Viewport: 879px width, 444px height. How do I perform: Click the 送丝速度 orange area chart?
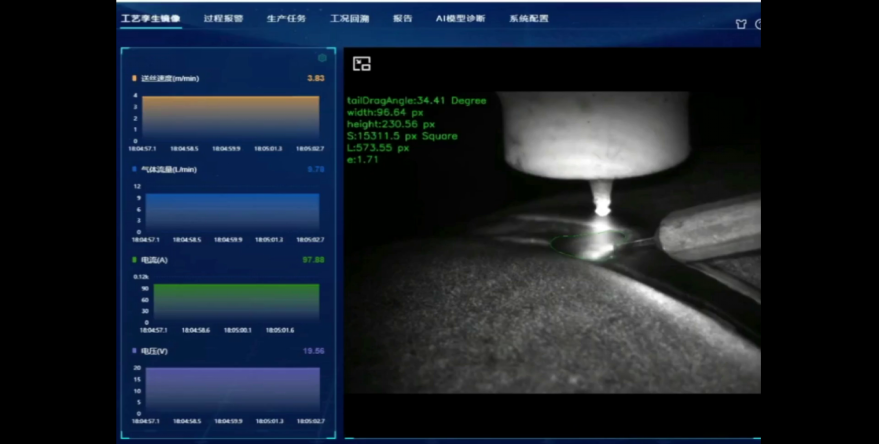tap(230, 118)
